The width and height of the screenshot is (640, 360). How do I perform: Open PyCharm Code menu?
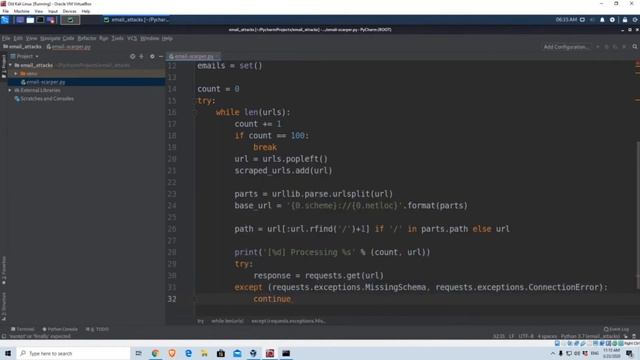pyautogui.click(x=69, y=38)
